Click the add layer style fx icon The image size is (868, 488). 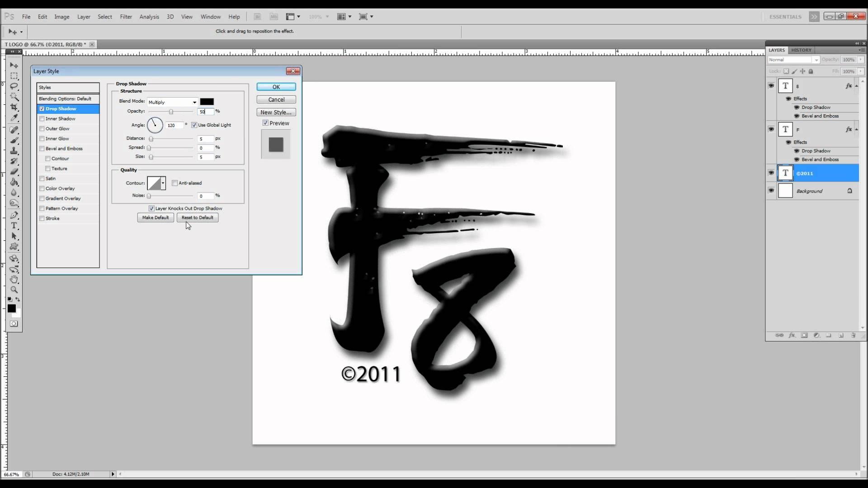(x=792, y=335)
